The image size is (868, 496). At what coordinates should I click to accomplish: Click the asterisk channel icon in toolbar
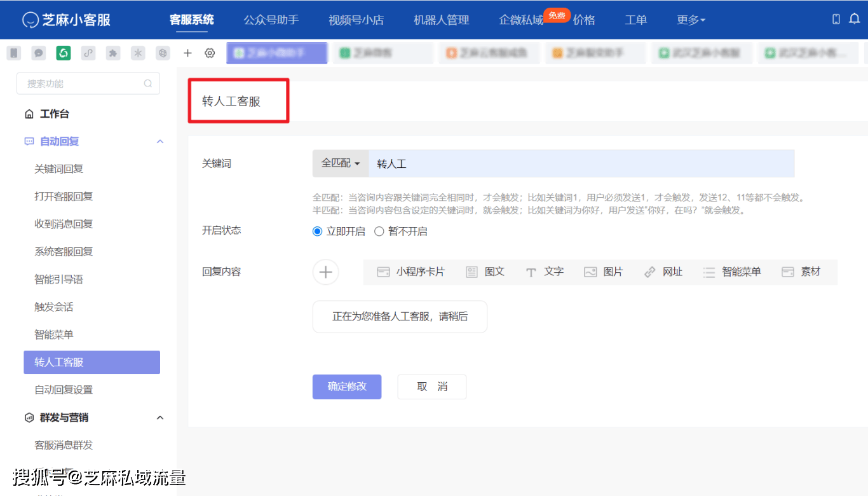(137, 53)
